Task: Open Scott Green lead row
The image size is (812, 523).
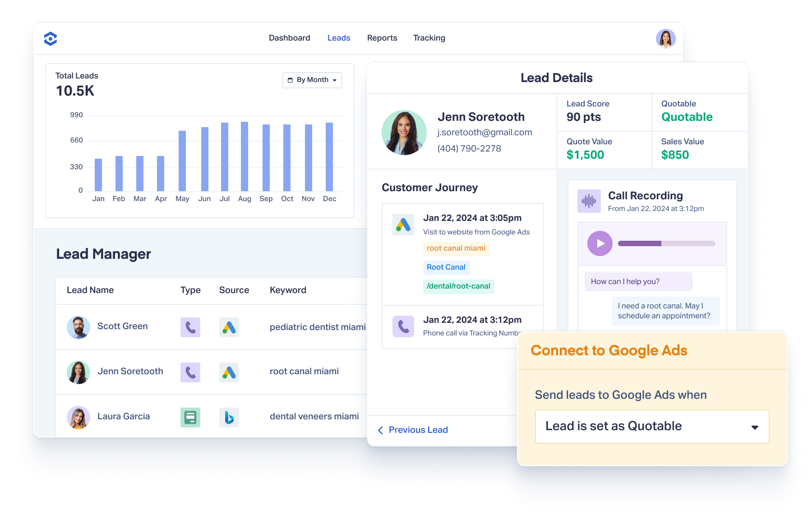Action: coord(211,327)
